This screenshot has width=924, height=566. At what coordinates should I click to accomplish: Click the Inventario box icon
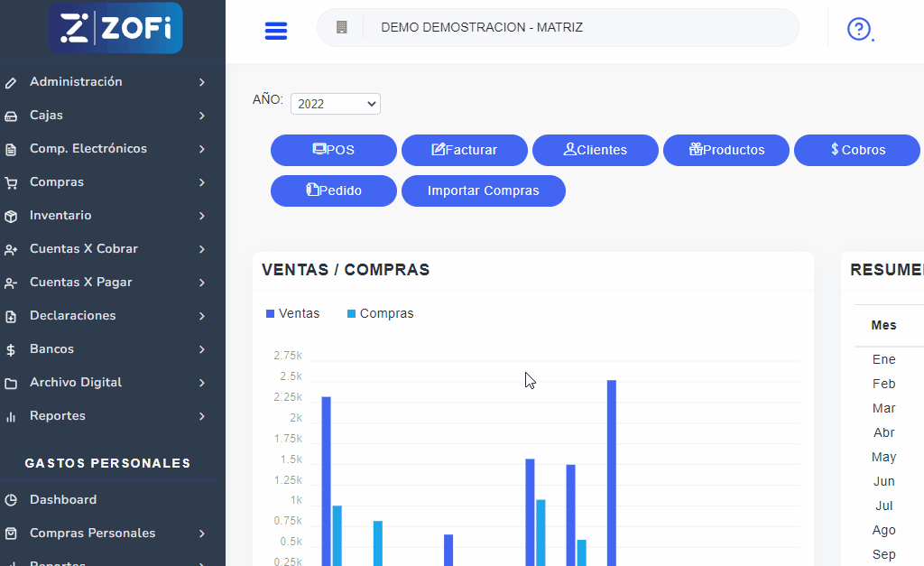(11, 217)
